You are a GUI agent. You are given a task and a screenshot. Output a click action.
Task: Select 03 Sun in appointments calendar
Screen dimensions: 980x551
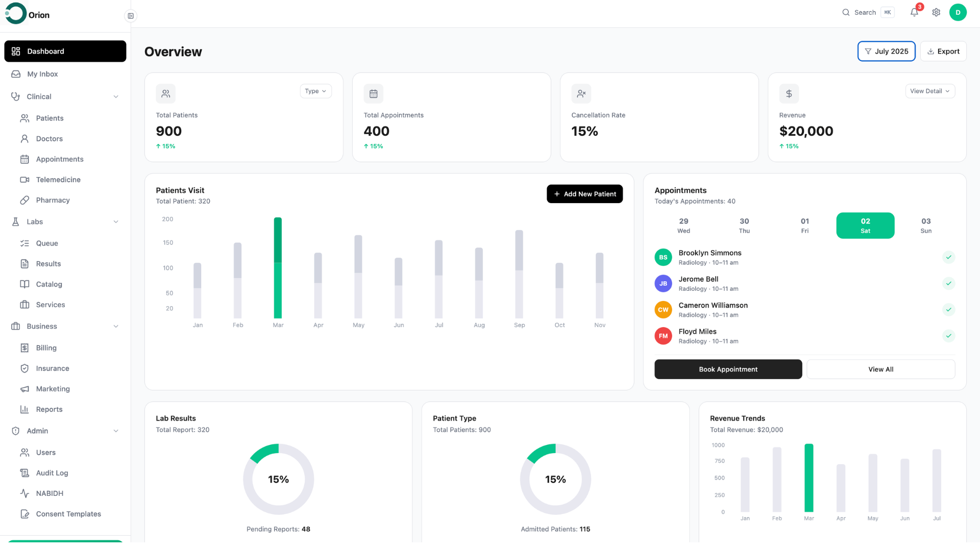coord(926,226)
